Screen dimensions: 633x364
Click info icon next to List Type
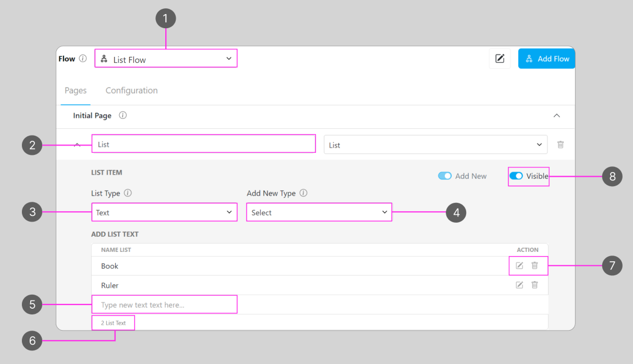pos(128,193)
